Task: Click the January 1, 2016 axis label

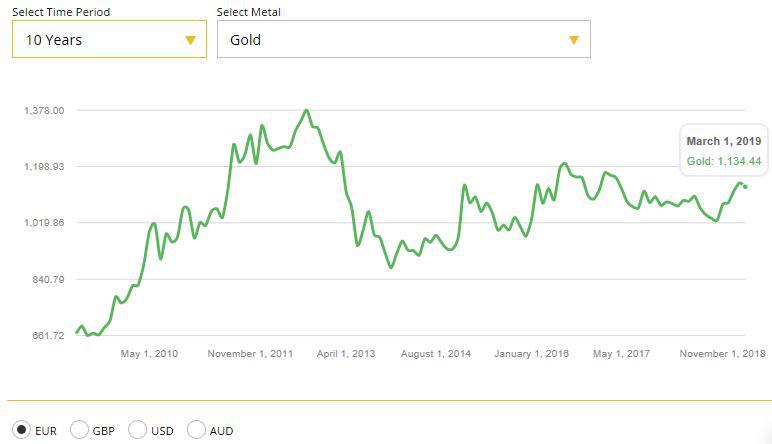Action: (531, 354)
